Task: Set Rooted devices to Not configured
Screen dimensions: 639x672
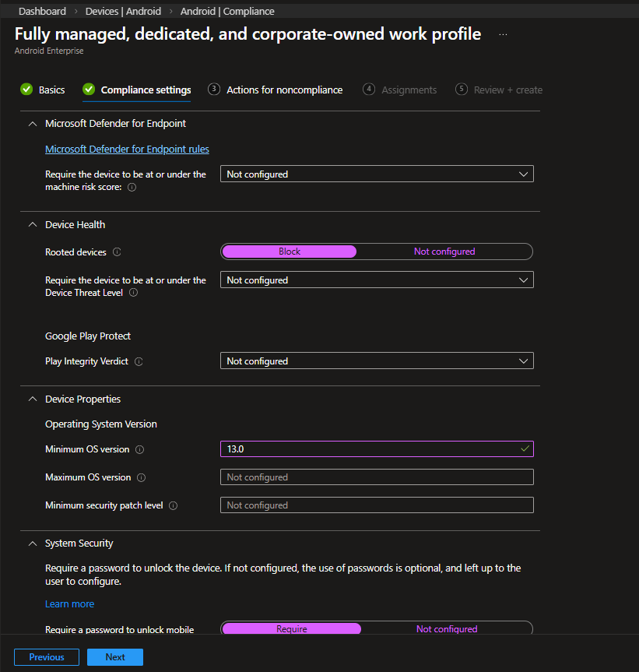Action: [444, 252]
